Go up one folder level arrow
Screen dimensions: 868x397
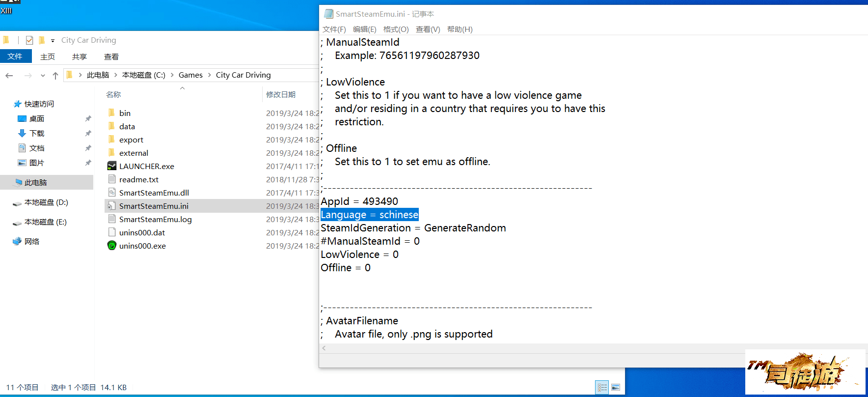[x=55, y=75]
